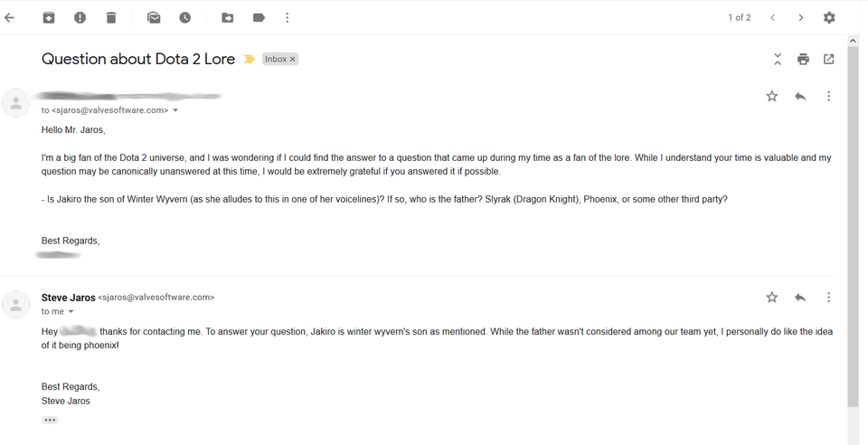Open conversation in a new window
Viewport: 868px width, 445px height.
pyautogui.click(x=829, y=59)
